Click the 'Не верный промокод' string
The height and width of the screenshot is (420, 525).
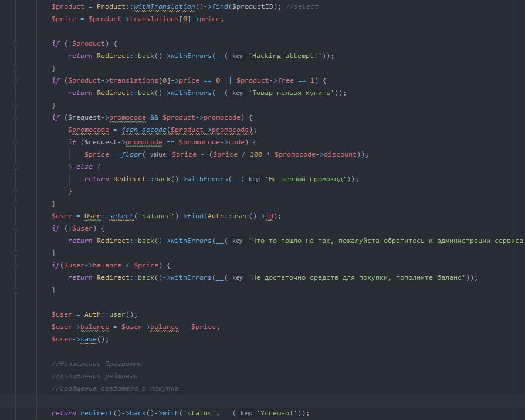point(306,179)
